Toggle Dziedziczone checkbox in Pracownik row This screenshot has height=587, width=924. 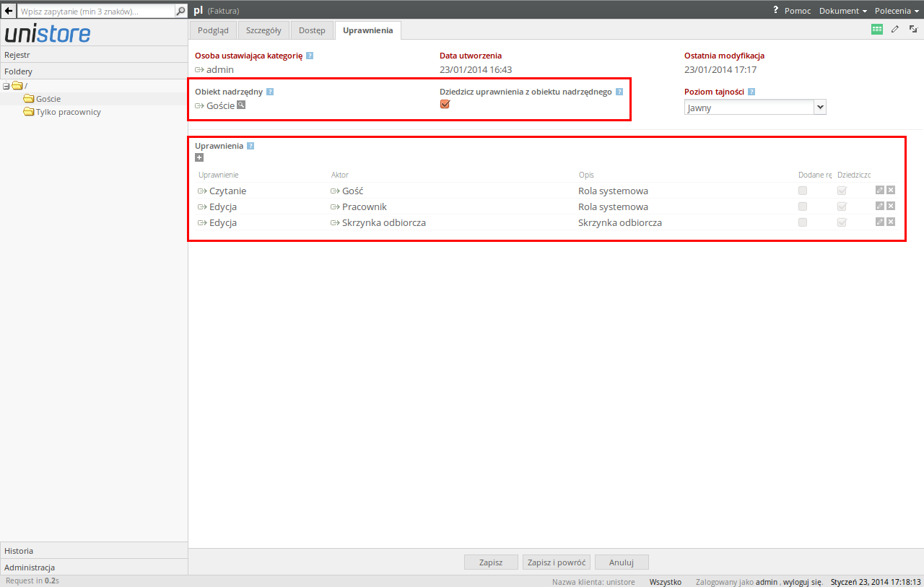842,206
